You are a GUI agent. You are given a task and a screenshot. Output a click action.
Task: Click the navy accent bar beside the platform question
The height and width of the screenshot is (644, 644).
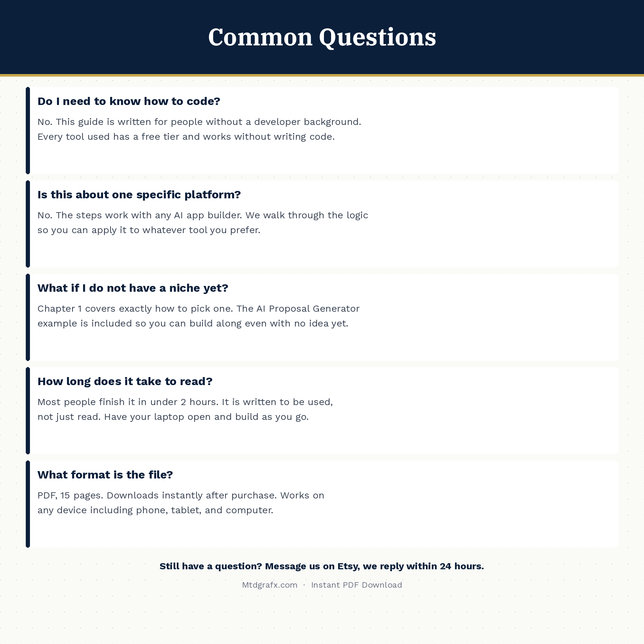[28, 224]
